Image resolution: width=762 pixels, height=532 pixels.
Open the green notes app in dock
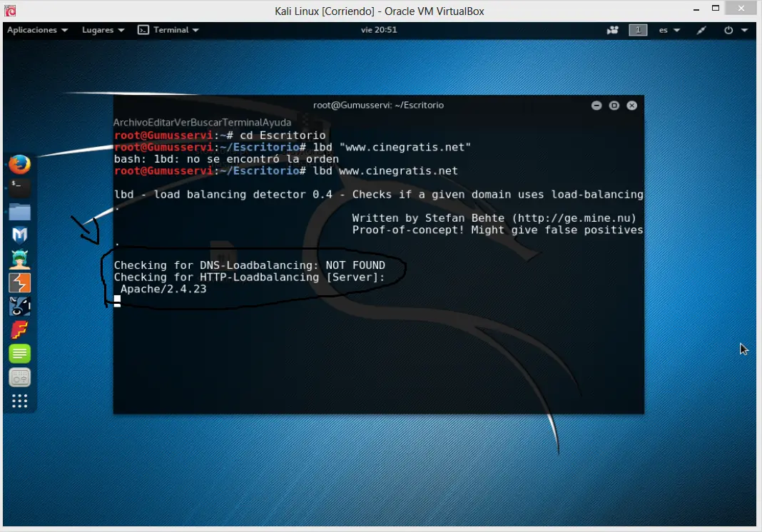point(19,353)
